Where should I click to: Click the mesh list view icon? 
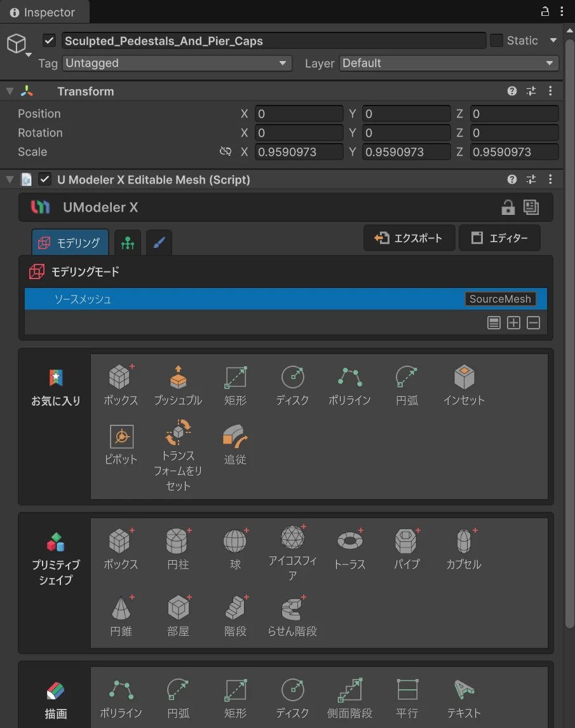494,323
